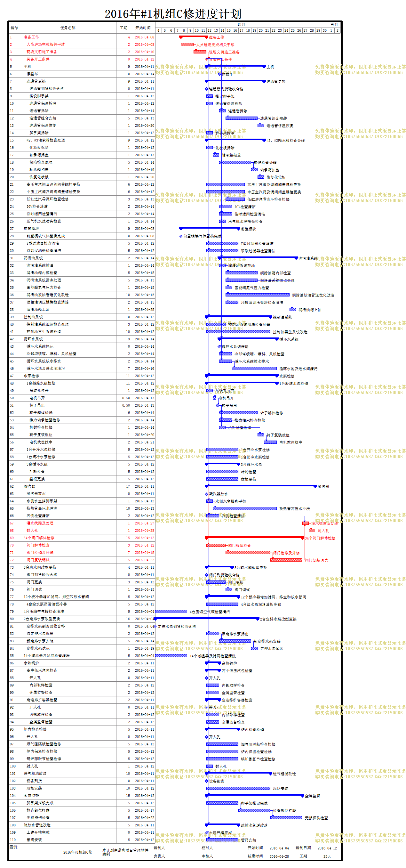The height and width of the screenshot is (868, 406).
Task: Select table cell 14个减温器及滤网检查清洗
Action: pos(46,656)
